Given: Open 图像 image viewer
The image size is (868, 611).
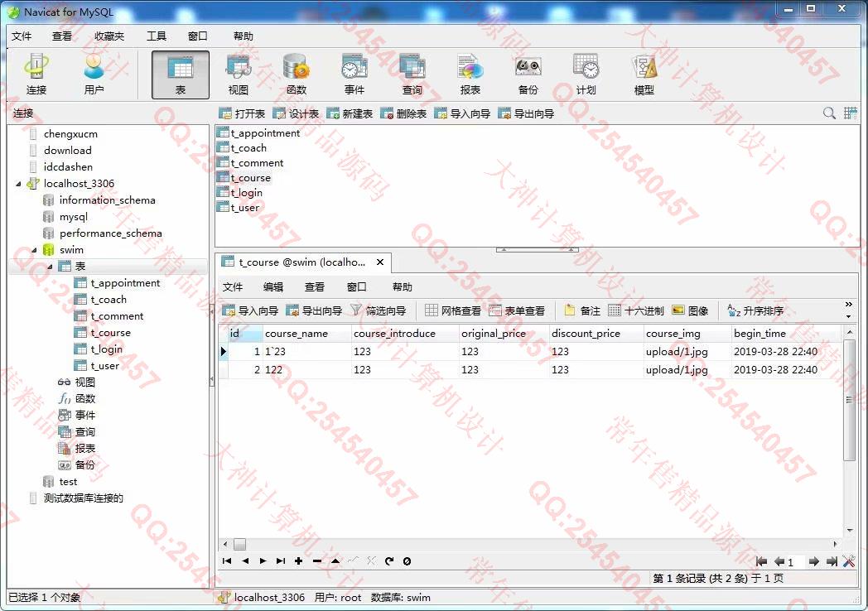Looking at the screenshot, I should [690, 310].
